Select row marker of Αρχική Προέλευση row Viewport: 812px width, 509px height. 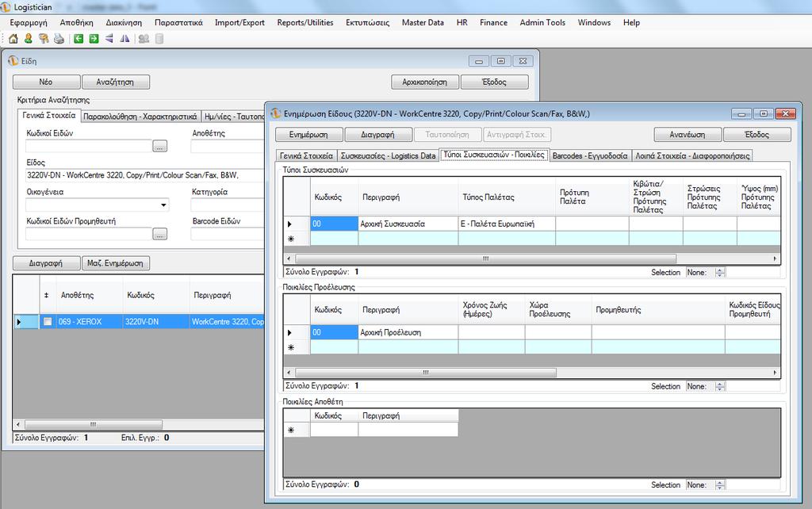coord(297,332)
